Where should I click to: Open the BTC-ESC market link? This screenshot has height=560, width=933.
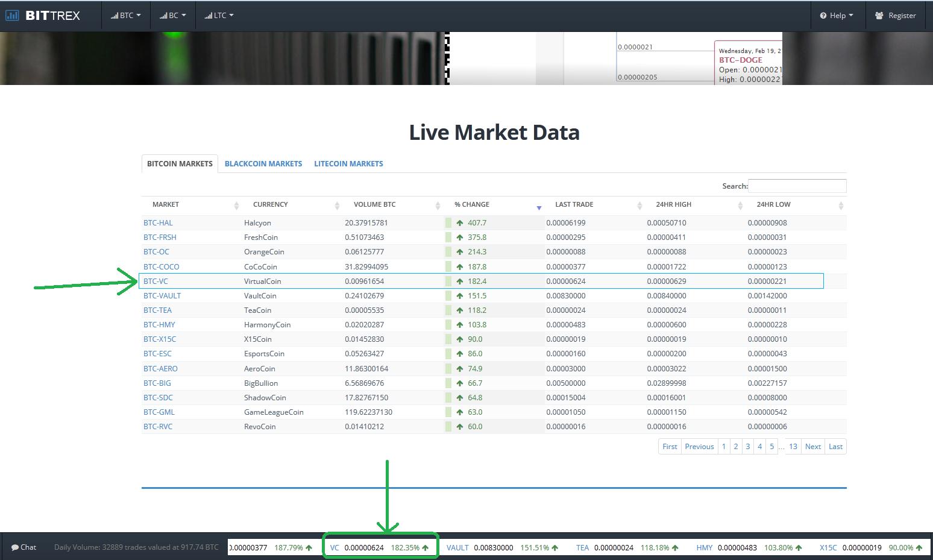click(157, 353)
